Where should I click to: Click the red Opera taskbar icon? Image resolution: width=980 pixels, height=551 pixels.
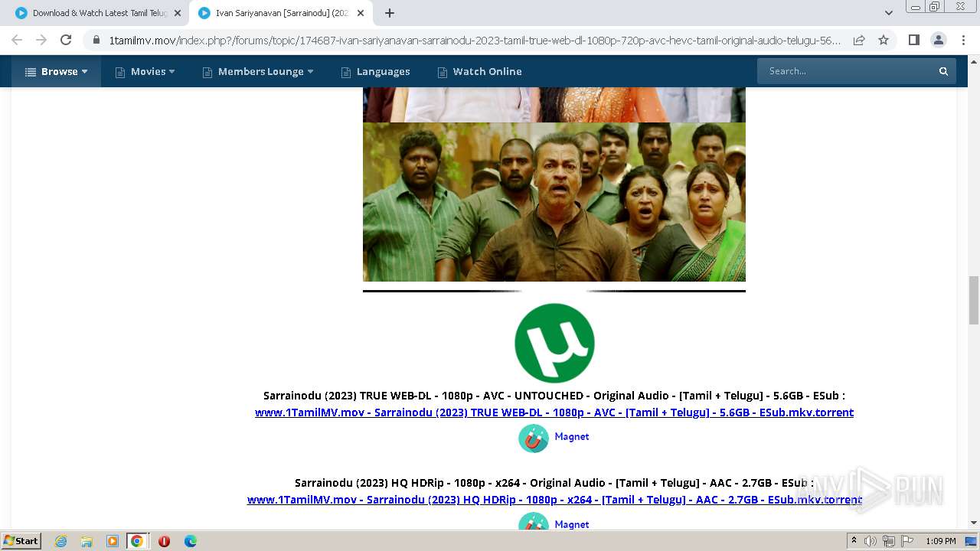click(x=164, y=541)
